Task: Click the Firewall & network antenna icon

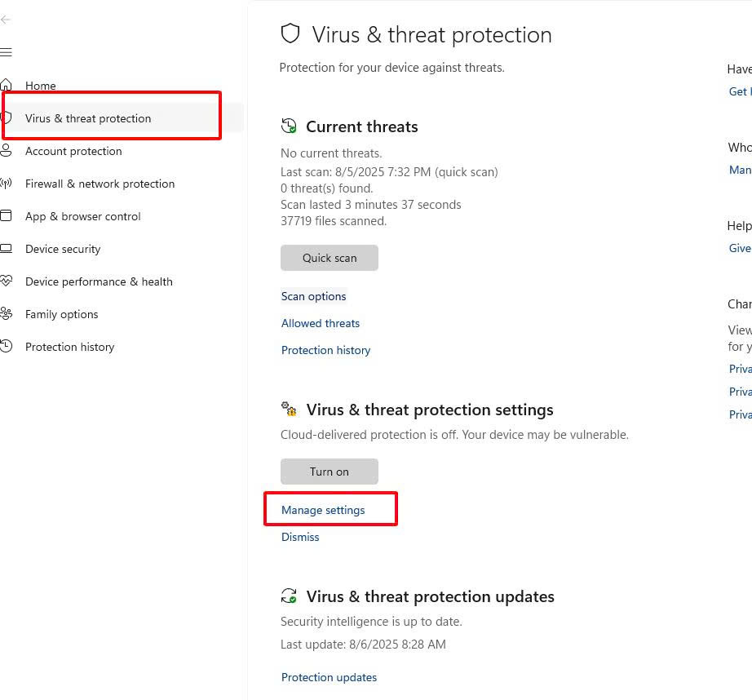Action: tap(6, 184)
